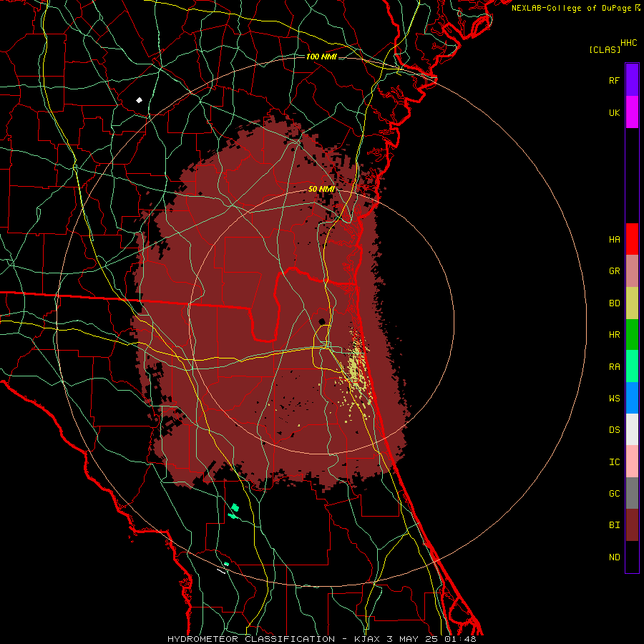Viewport: 644px width, 644px height.
Task: Click the HR green legend color block
Action: (x=632, y=335)
